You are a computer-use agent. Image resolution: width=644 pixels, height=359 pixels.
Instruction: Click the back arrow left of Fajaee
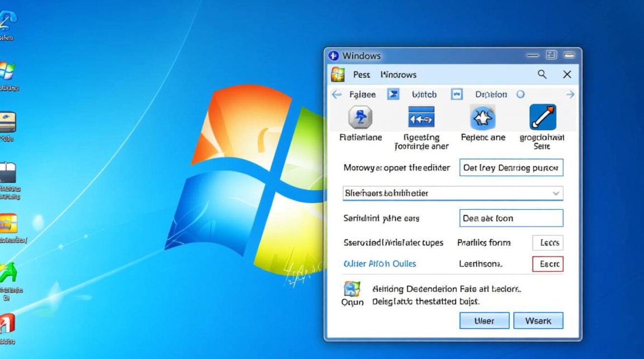click(x=337, y=94)
